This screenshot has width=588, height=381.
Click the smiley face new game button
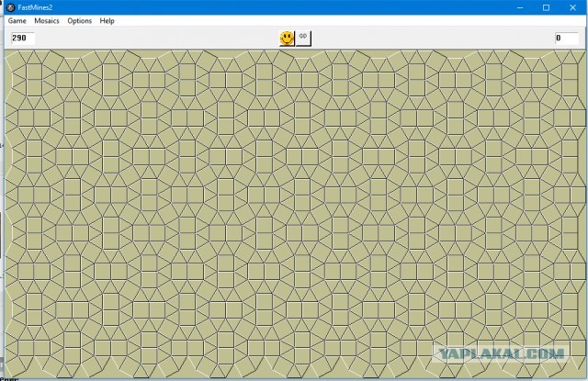pos(287,39)
